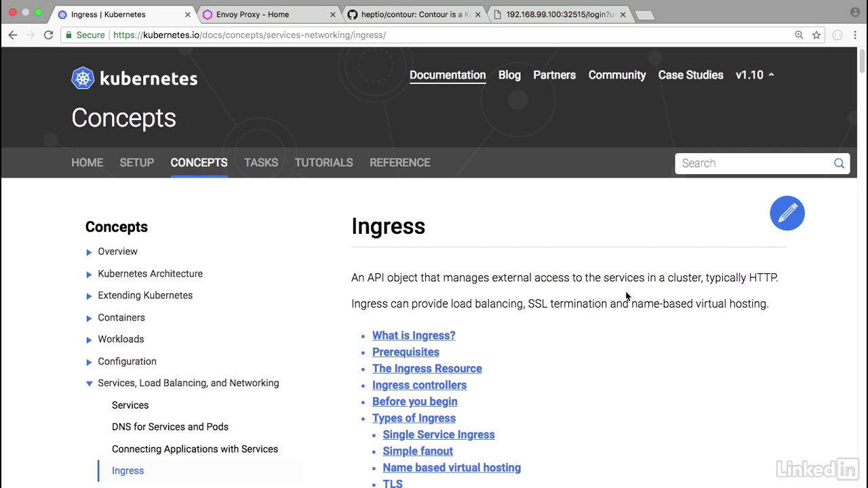The width and height of the screenshot is (868, 488).
Task: Open the TASKS docs tab
Action: (261, 163)
